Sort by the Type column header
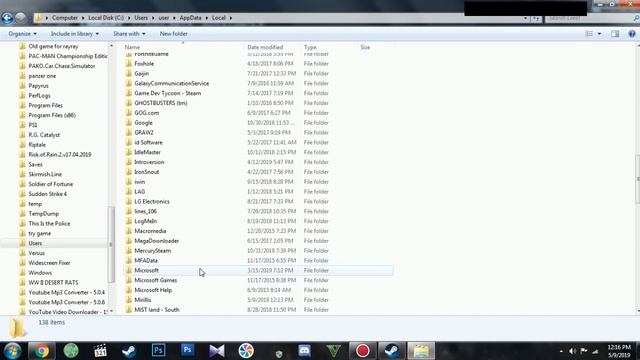The image size is (640, 360). coord(310,47)
